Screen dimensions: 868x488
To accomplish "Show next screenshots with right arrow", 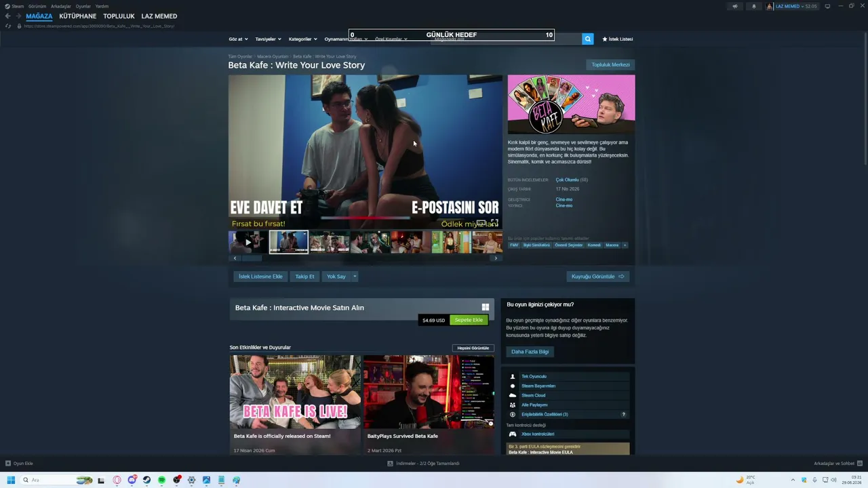I will point(496,258).
